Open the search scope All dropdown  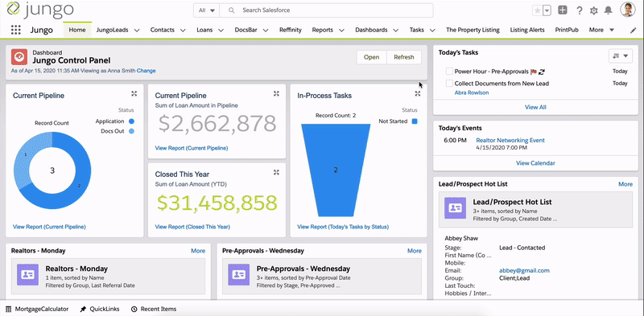pyautogui.click(x=207, y=10)
